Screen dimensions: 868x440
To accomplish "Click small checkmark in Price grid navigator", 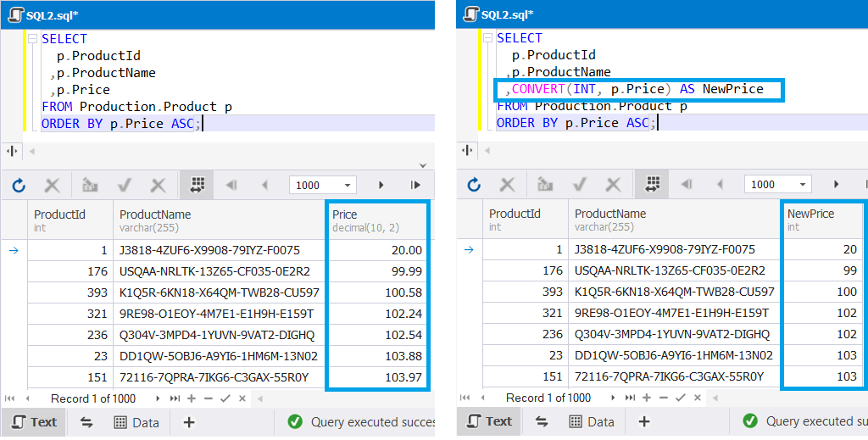I will click(x=225, y=398).
